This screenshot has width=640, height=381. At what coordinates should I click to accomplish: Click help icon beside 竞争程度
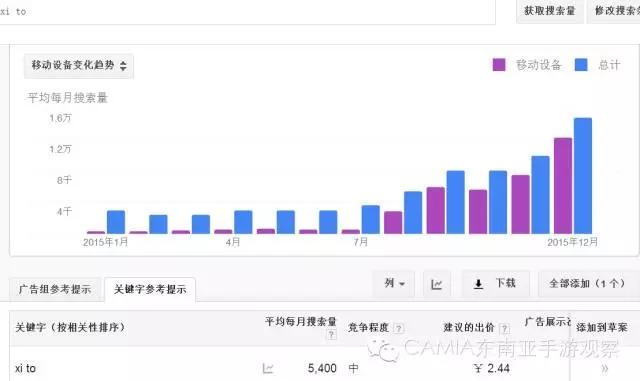click(398, 328)
